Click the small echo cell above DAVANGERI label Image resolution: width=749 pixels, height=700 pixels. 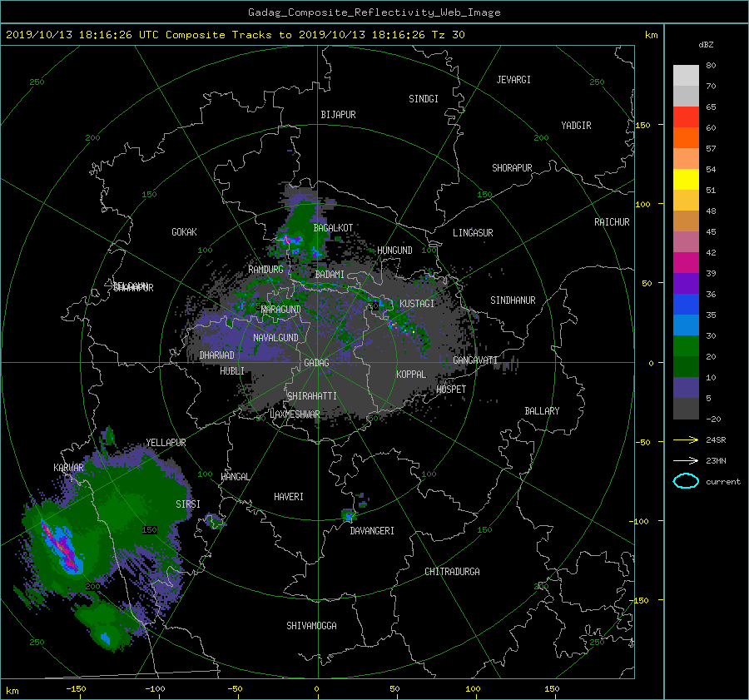click(x=349, y=515)
